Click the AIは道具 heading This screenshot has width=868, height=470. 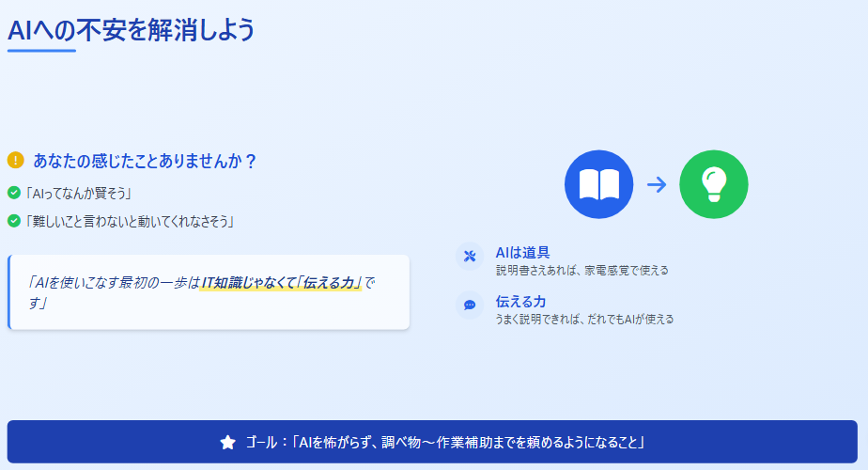pyautogui.click(x=522, y=252)
